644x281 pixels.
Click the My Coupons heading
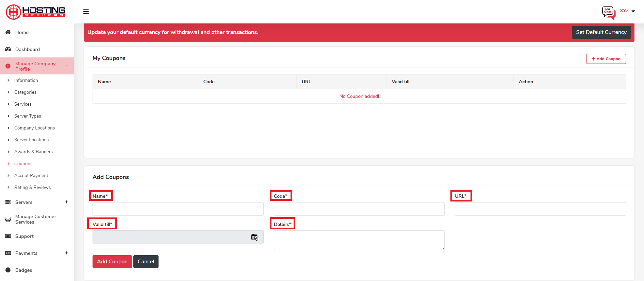point(109,58)
